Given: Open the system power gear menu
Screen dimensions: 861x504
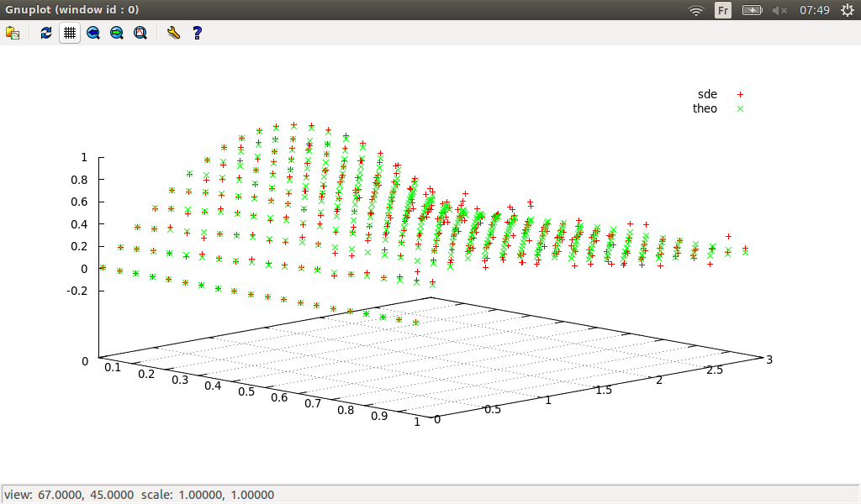Looking at the screenshot, I should (846, 10).
